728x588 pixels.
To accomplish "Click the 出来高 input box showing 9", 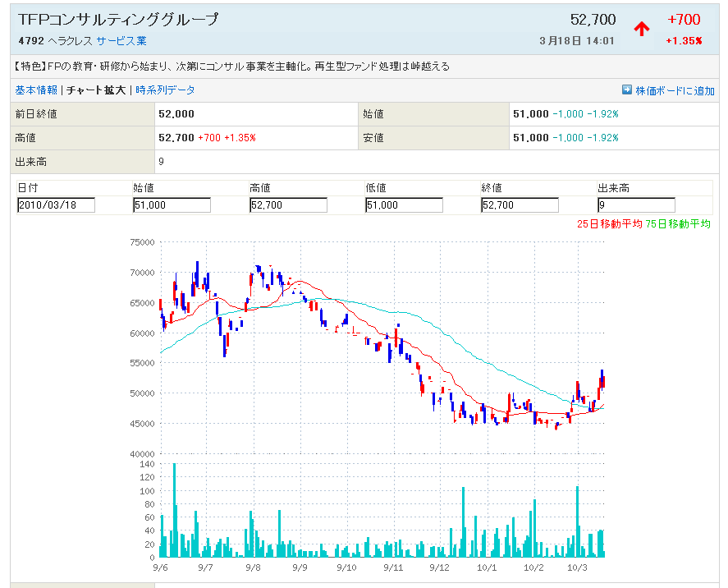I will tap(636, 205).
